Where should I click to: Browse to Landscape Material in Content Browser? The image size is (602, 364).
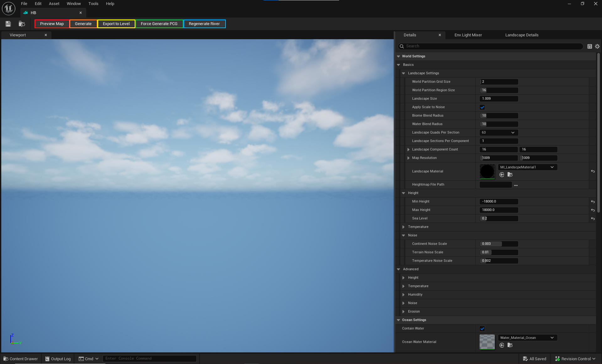(510, 175)
